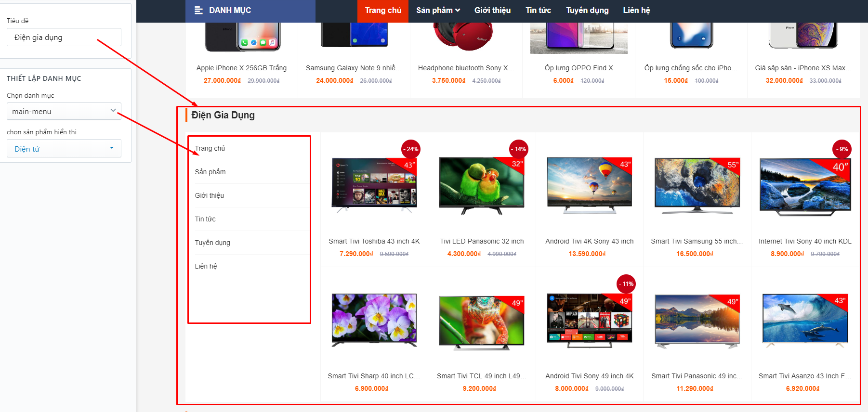Image resolution: width=868 pixels, height=412 pixels.
Task: Click the Smart Tivi Toshiba 43 inch 4K title
Action: 374,241
